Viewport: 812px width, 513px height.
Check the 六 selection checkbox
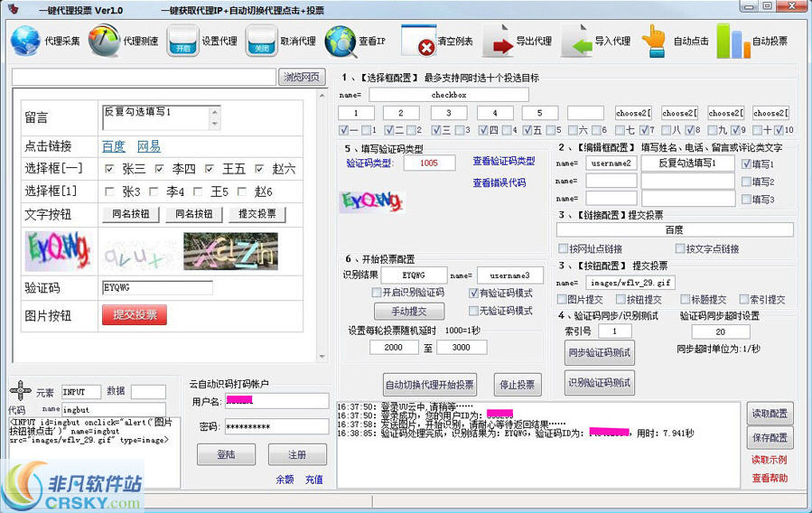point(573,130)
